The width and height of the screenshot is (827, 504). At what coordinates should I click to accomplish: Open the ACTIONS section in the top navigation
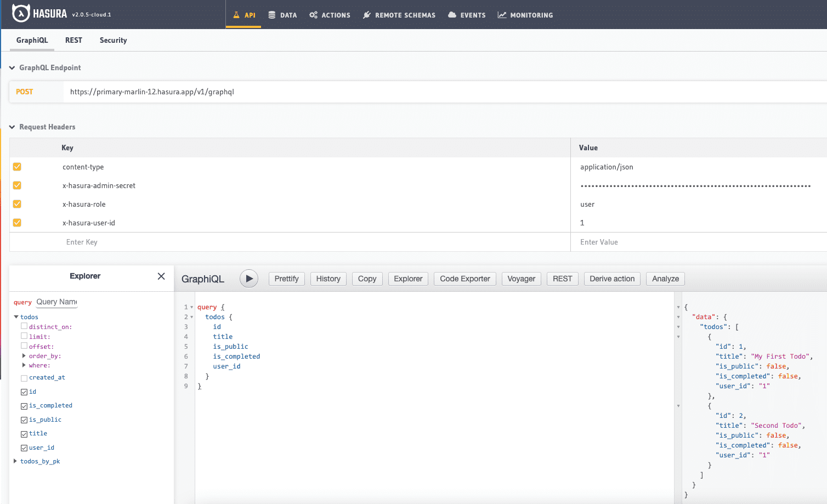tap(330, 15)
